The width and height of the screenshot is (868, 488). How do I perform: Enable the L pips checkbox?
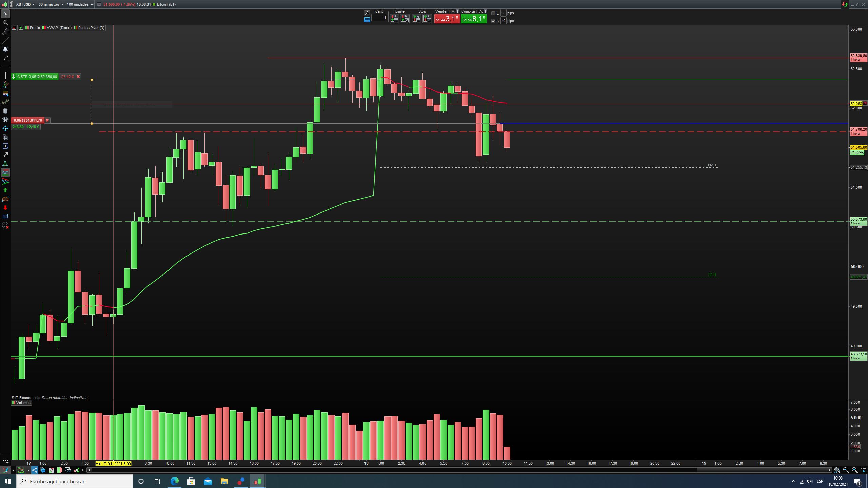click(493, 13)
